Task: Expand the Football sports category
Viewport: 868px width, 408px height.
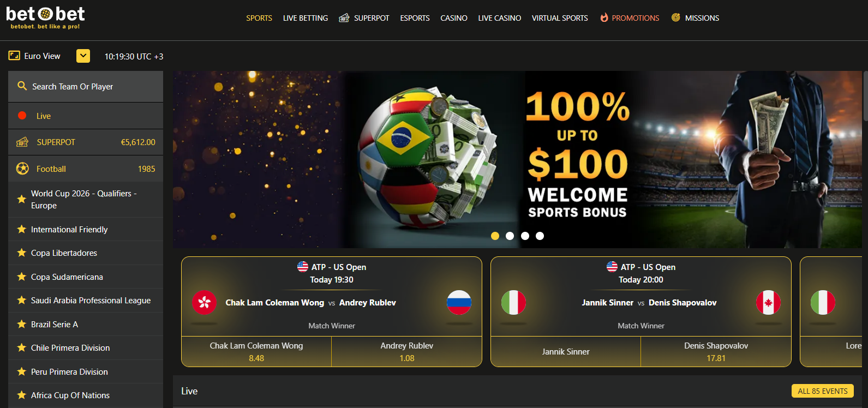Action: click(x=86, y=169)
